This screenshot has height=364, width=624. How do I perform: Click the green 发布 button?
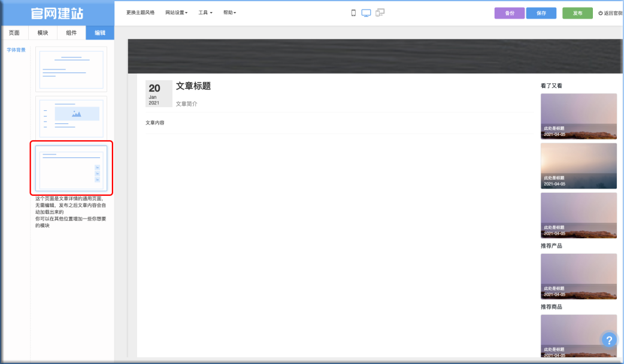pos(577,13)
